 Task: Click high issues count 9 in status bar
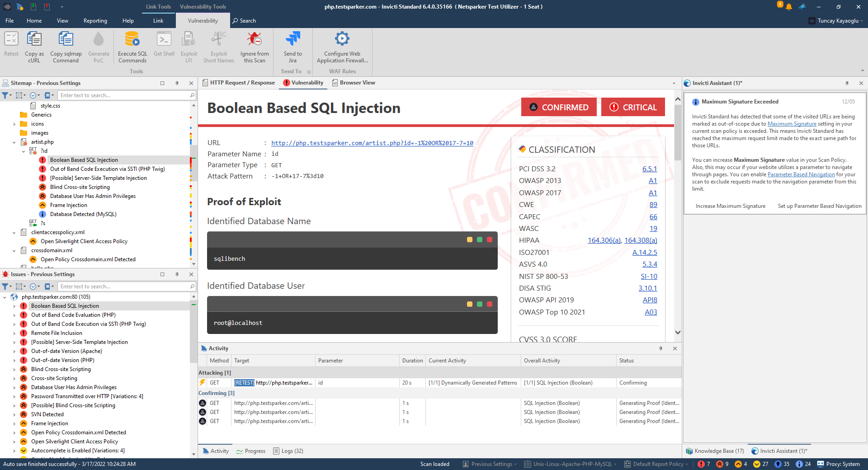[722, 464]
